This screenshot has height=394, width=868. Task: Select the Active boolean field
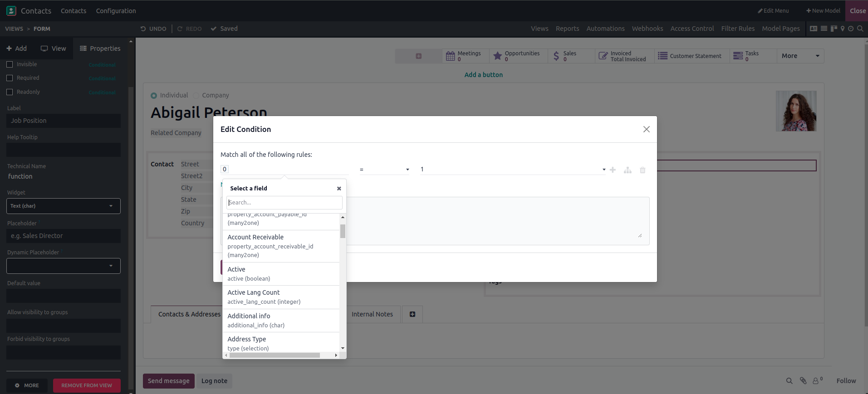[281, 274]
